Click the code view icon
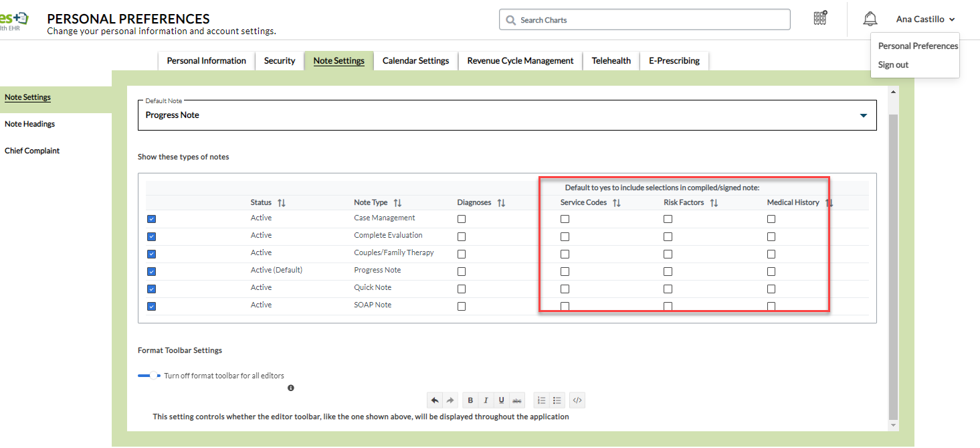This screenshot has height=448, width=980. (577, 400)
